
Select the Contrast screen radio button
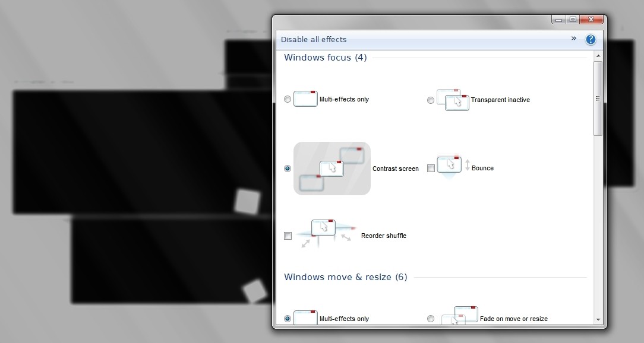coord(288,169)
